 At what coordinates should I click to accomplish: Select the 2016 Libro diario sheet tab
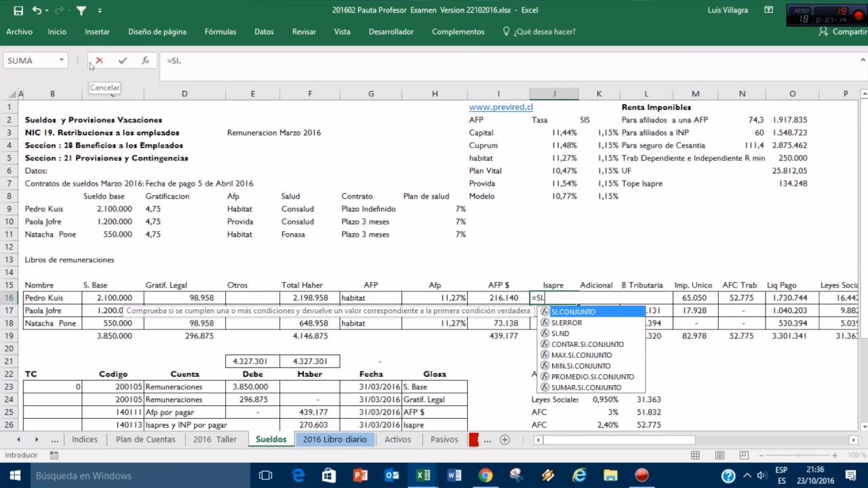click(334, 439)
